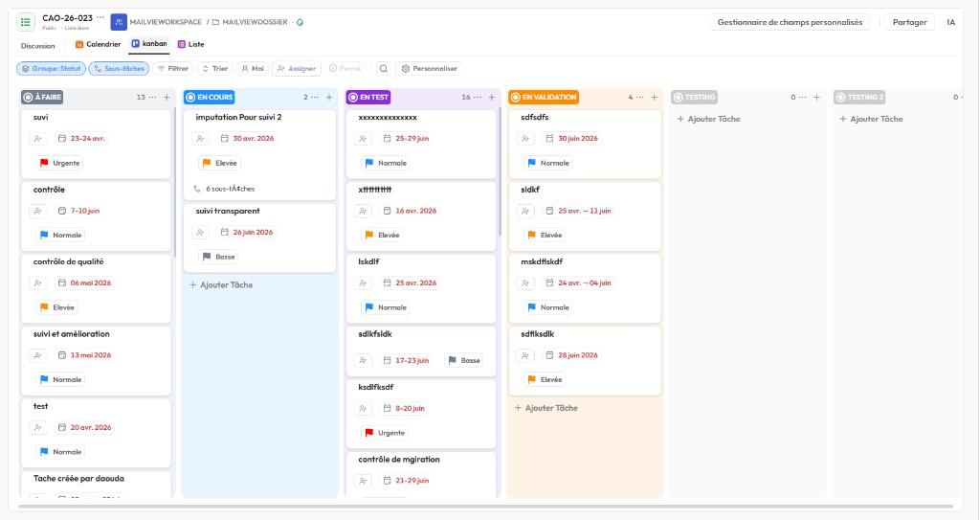The width and height of the screenshot is (980, 520).
Task: Click the Basse flag on suivi transparent card
Action: pyautogui.click(x=218, y=257)
